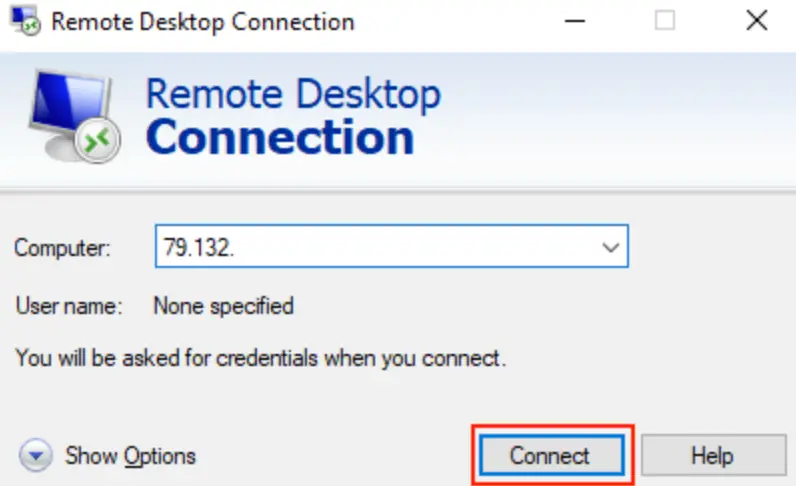Click the bold "Connection" banner word
The height and width of the screenshot is (486, 796).
[280, 137]
